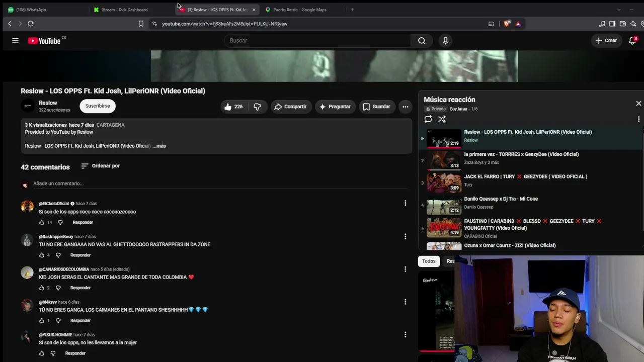Open options for @RastrapperBway comment
This screenshot has width=644, height=362.
(405, 236)
